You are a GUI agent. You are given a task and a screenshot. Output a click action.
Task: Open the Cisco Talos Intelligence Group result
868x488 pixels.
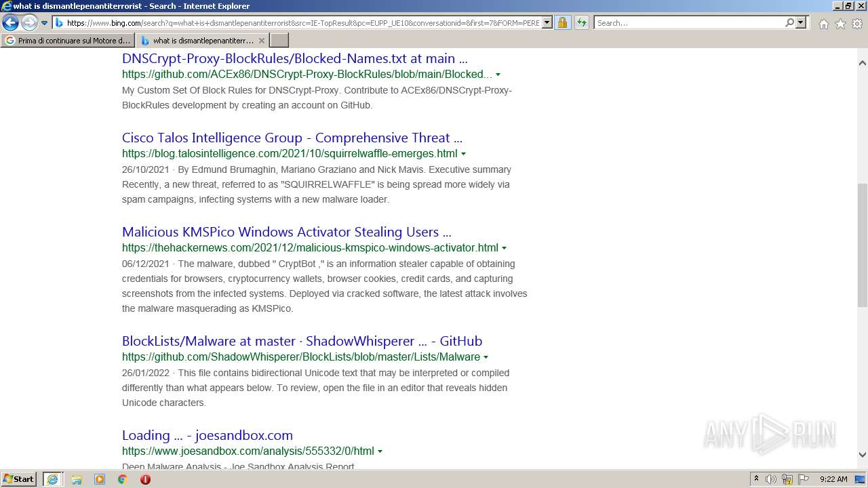pos(292,138)
